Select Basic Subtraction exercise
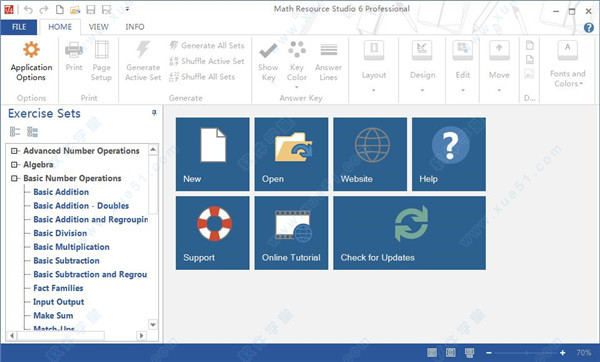This screenshot has height=362, width=600. click(67, 261)
